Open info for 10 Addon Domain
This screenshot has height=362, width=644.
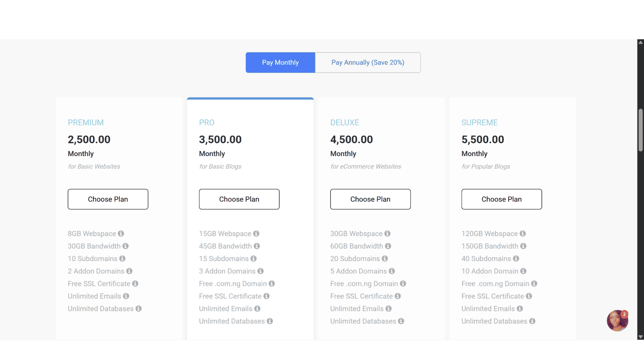point(523,271)
